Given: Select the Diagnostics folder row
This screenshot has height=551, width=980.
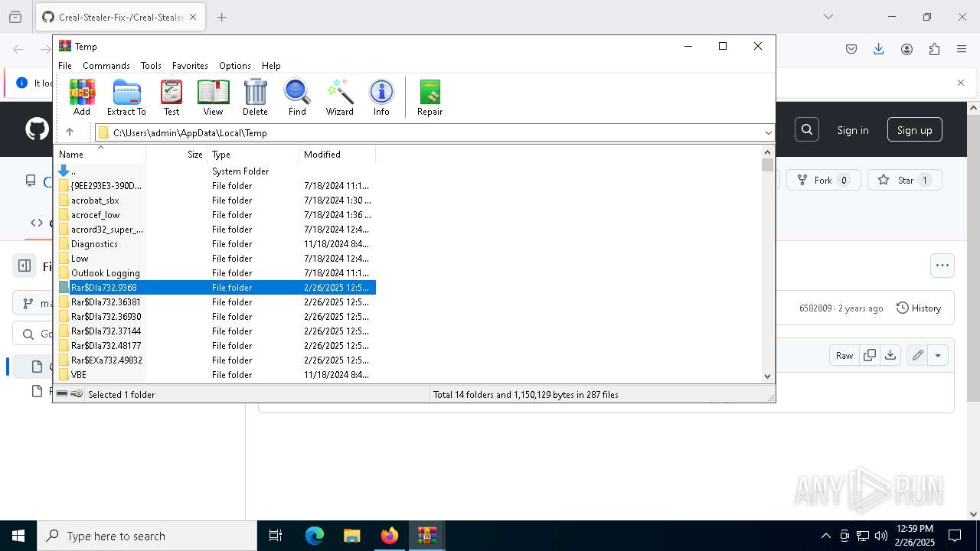Looking at the screenshot, I should [x=215, y=244].
